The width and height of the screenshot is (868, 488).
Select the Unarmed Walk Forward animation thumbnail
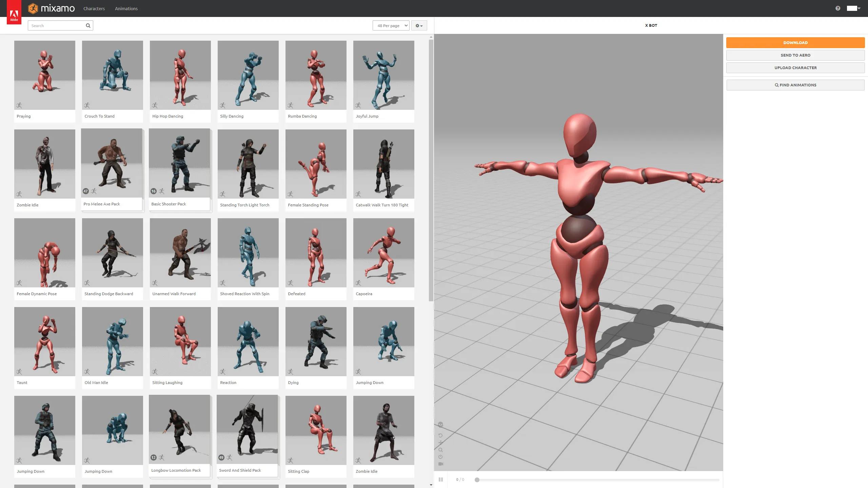180,253
